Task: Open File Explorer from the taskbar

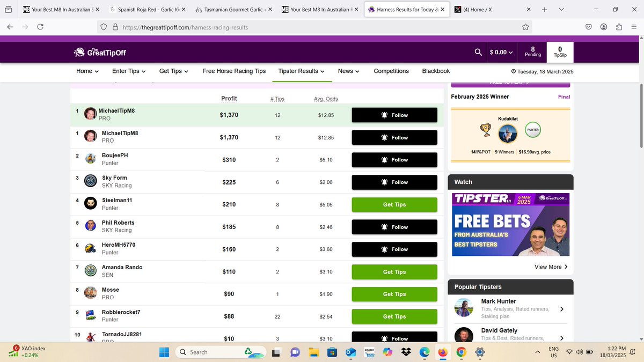Action: tap(313, 352)
